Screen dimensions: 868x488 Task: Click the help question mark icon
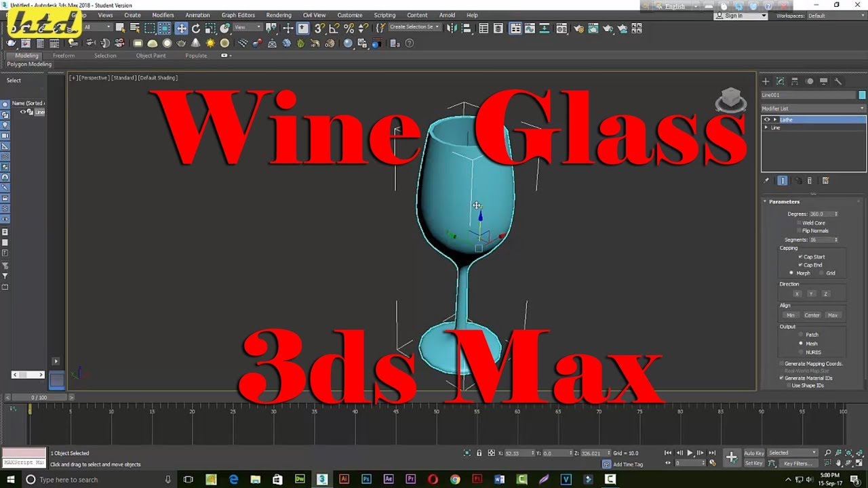[x=409, y=43]
